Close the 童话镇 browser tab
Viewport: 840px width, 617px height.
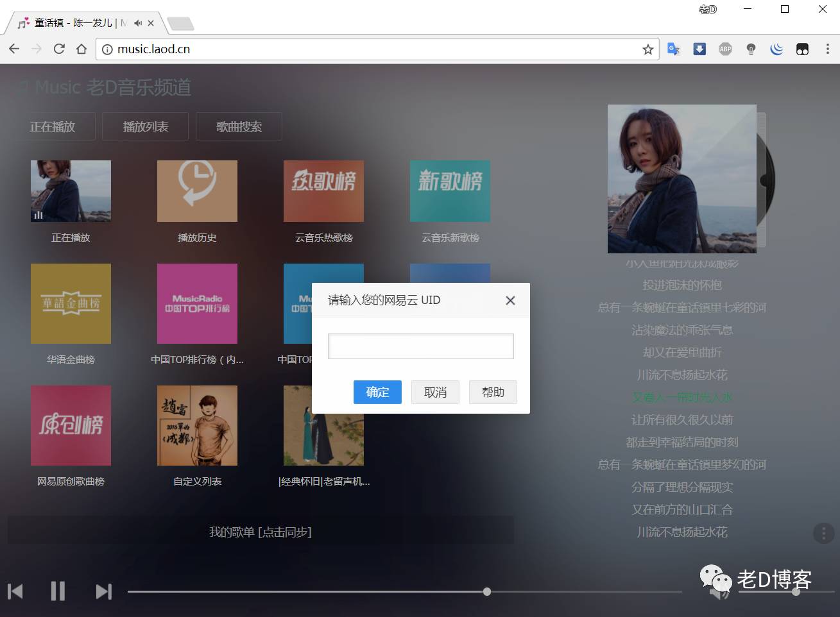[x=151, y=23]
